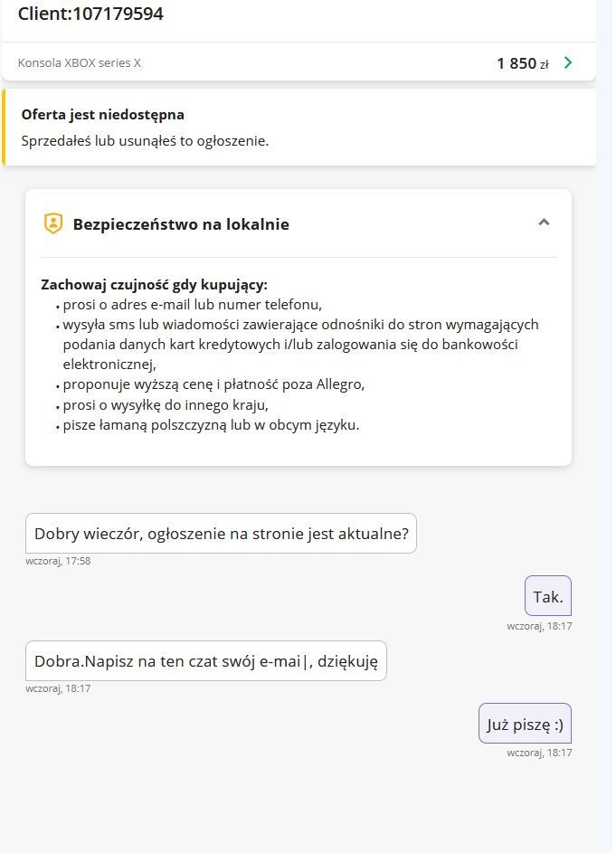Click the yellow shield security icon
Viewport: 616px width, 853px height.
tap(53, 223)
